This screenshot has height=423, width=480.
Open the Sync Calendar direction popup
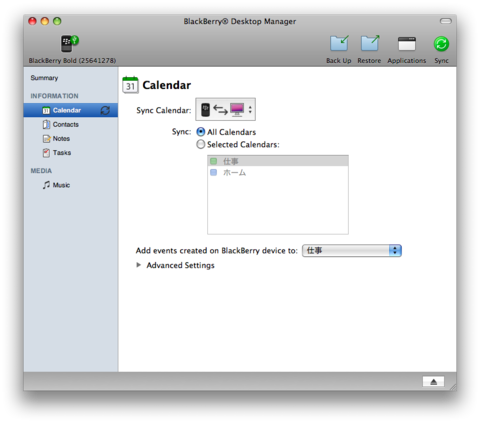pyautogui.click(x=225, y=109)
